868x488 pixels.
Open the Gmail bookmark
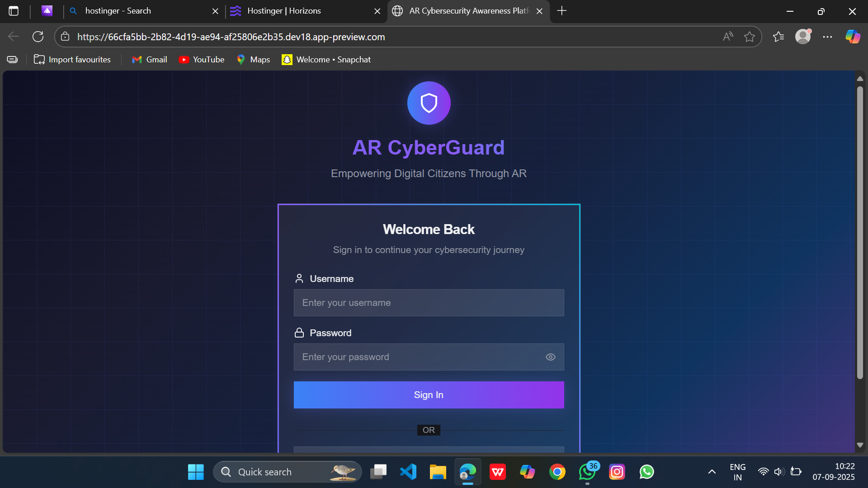click(x=150, y=60)
